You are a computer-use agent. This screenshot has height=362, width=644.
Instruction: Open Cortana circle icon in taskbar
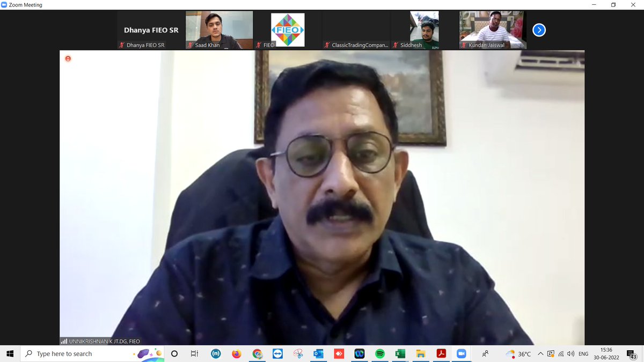point(174,354)
